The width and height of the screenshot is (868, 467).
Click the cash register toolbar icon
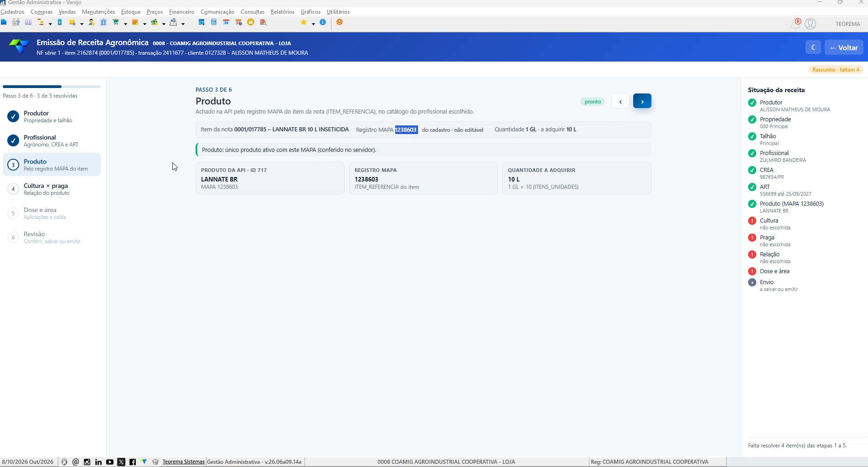(173, 22)
